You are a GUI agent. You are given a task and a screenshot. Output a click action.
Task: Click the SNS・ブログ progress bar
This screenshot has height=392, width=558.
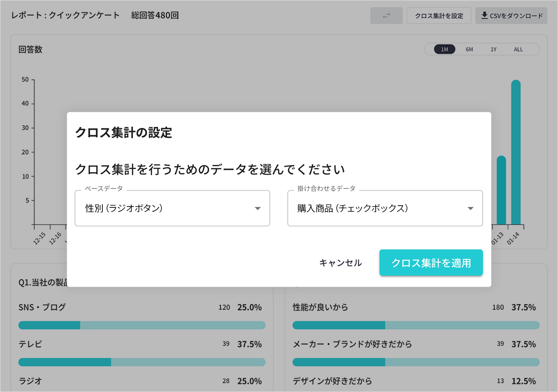click(142, 325)
